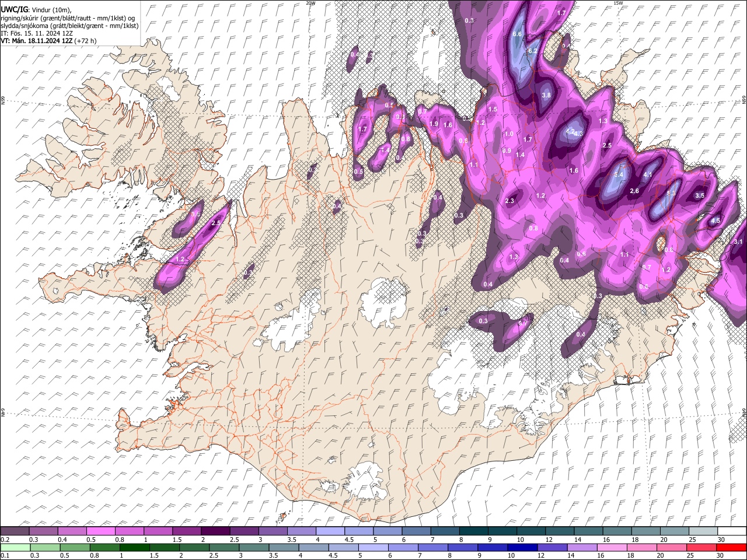Screen dimensions: 747x560
Task: Select the dark navy 10–12 rain legend swatch
Action: (521, 548)
